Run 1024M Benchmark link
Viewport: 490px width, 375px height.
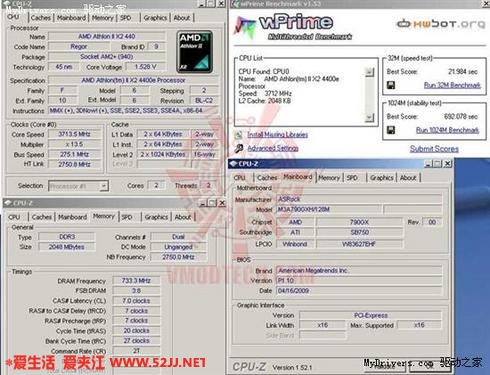pos(447,130)
